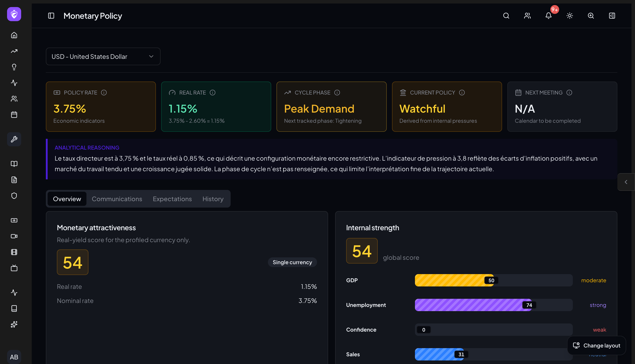
Task: Show info for Next Meeting
Action: coord(569,93)
